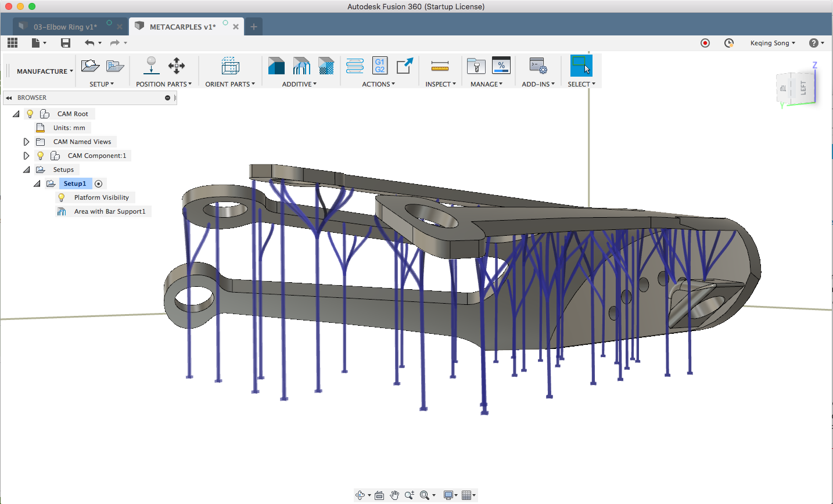Select Area with Bar Support1 item
The height and width of the screenshot is (504, 833).
109,211
